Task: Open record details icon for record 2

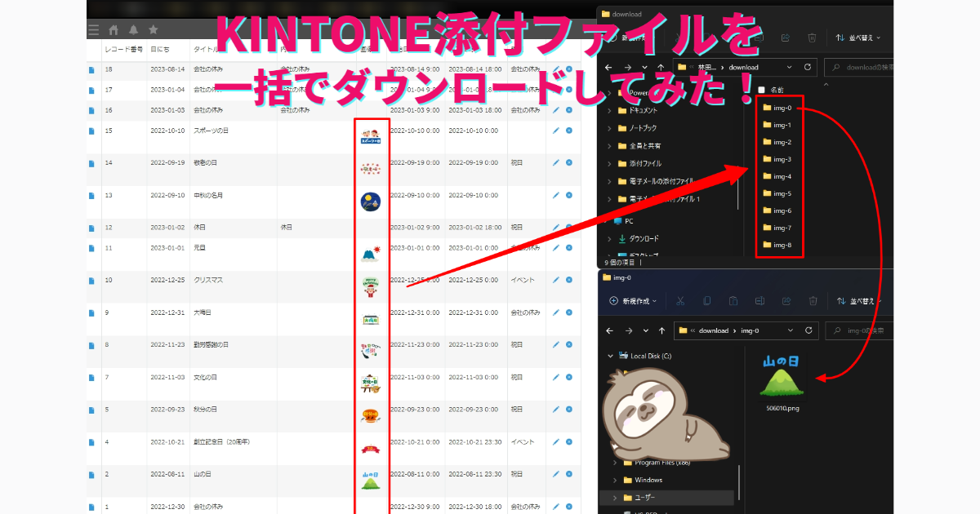Action: pos(91,474)
